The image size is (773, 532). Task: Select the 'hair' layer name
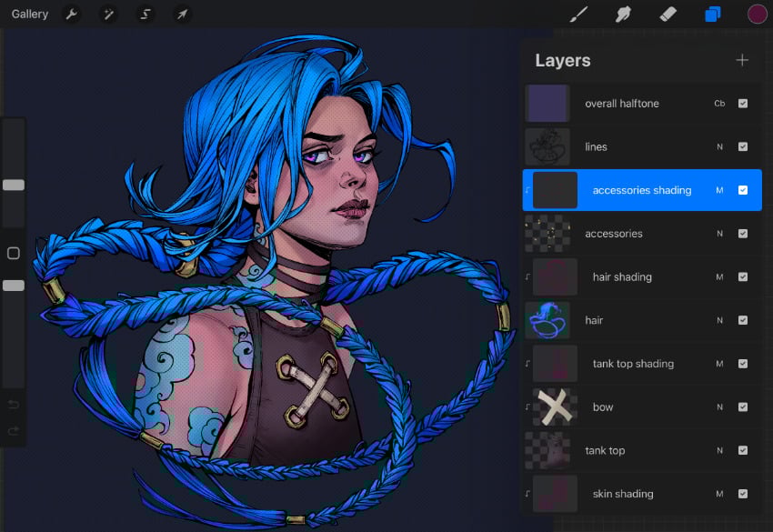[x=594, y=320]
